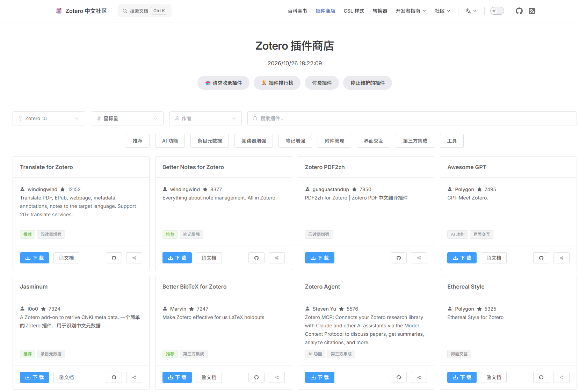Open the GitHub repo for Translate for Zotero
The width and height of the screenshot is (579, 392).
[x=114, y=258]
